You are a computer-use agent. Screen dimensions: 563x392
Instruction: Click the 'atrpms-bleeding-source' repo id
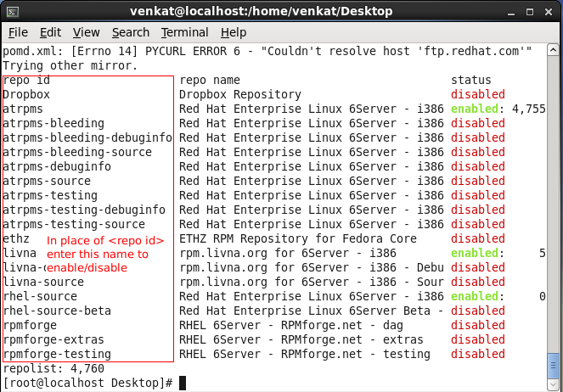coord(77,152)
